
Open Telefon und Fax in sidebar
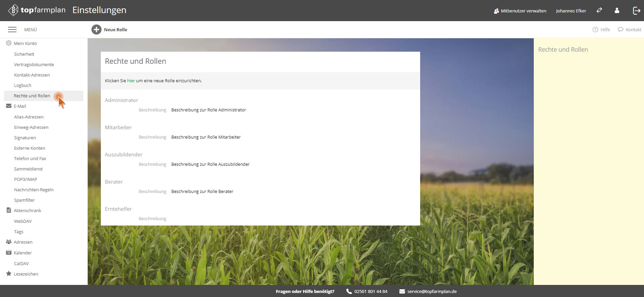[30, 158]
